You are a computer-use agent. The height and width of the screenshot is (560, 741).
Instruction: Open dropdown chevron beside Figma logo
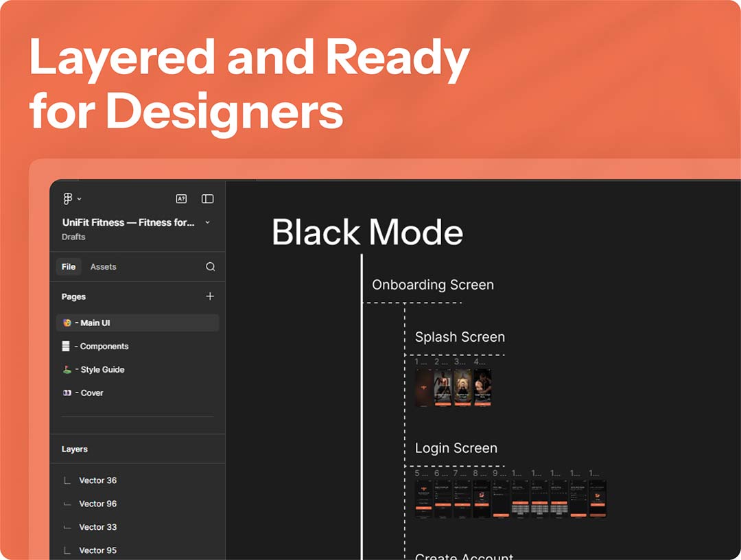point(80,199)
